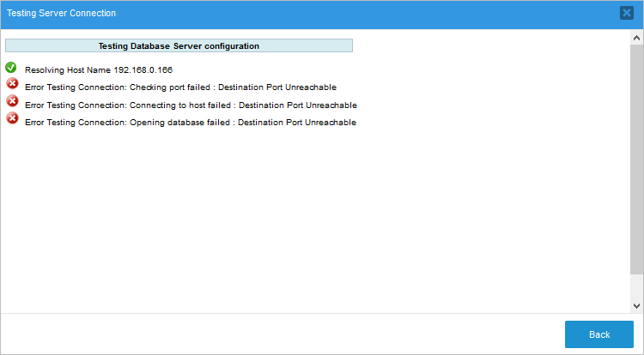Click red error icon beside Connecting to host failed
644x355 pixels.
(12, 101)
